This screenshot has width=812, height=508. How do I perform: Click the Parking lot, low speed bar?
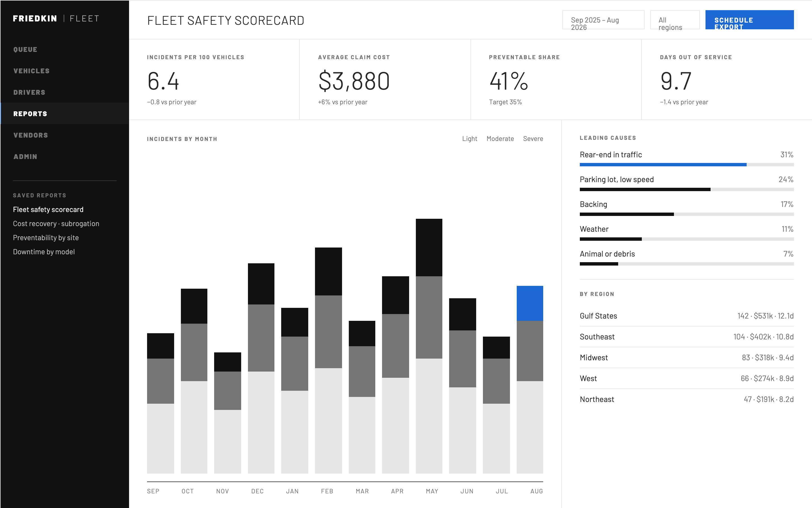pos(686,189)
